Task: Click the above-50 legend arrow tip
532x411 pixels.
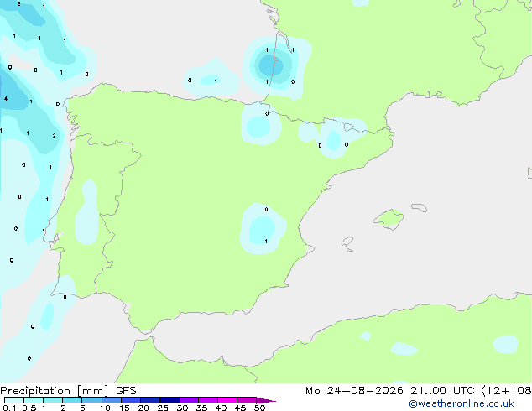Action: point(266,400)
